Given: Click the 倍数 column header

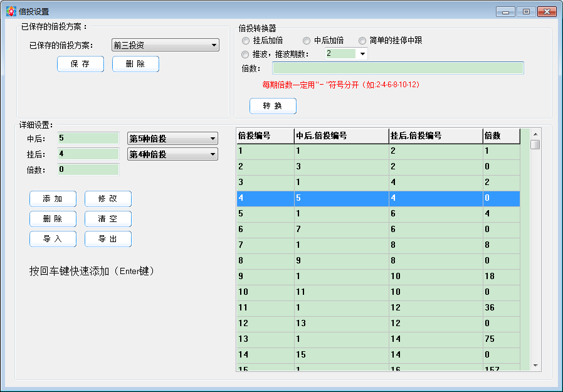Looking at the screenshot, I should click(x=501, y=135).
